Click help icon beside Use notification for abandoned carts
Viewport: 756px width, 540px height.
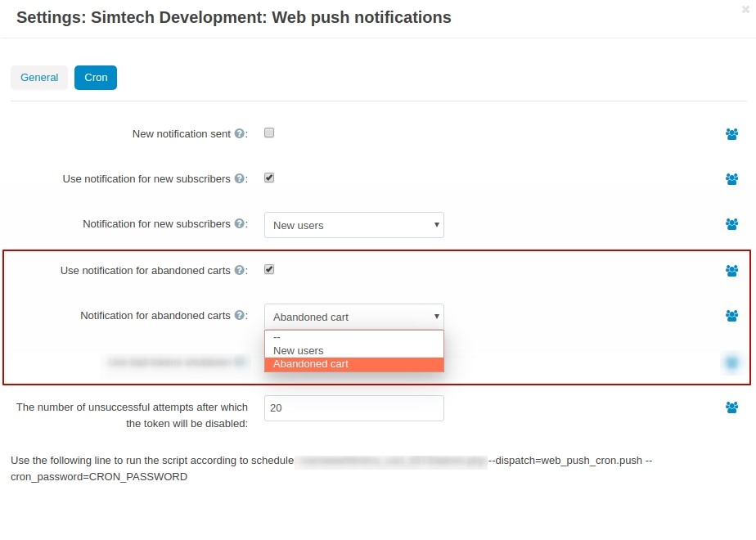click(x=239, y=270)
